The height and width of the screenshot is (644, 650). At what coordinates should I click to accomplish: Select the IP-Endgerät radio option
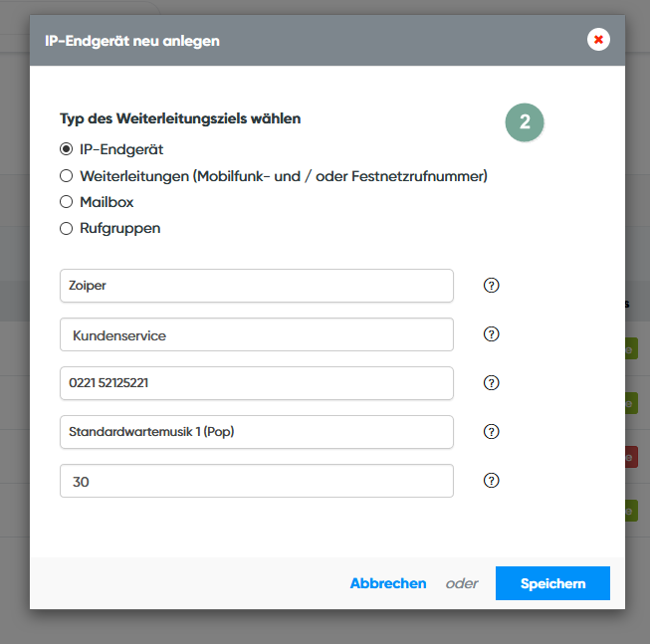pos(67,149)
